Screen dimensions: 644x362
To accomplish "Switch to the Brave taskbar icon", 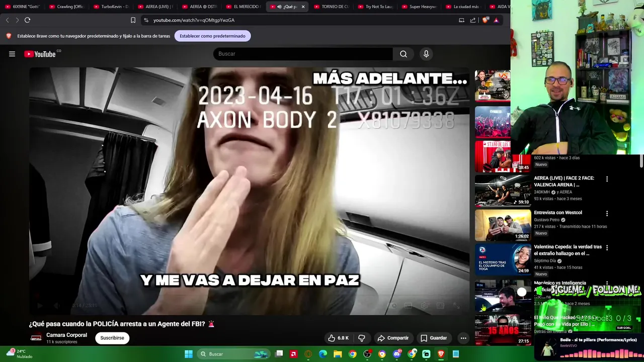I will [441, 354].
